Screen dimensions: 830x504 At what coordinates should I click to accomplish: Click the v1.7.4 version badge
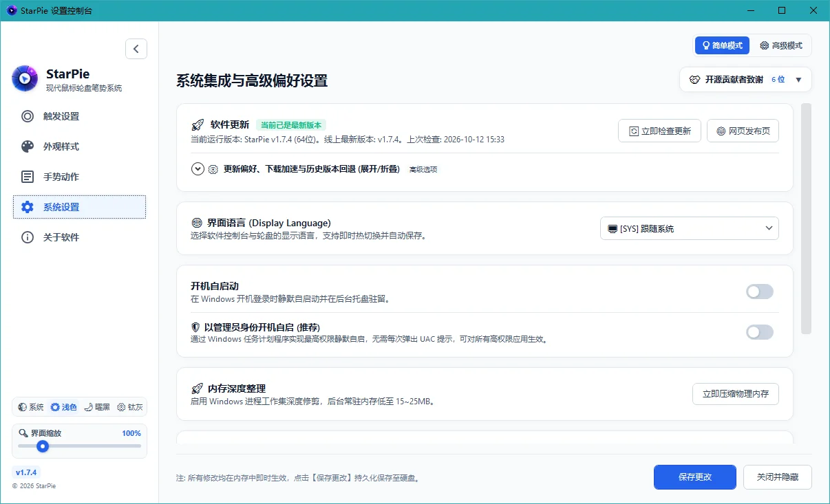click(x=27, y=472)
